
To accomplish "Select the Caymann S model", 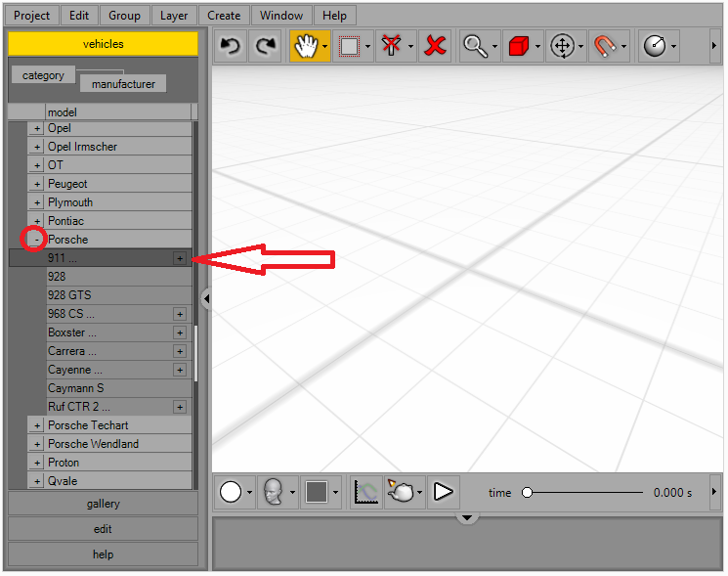I will pos(119,388).
